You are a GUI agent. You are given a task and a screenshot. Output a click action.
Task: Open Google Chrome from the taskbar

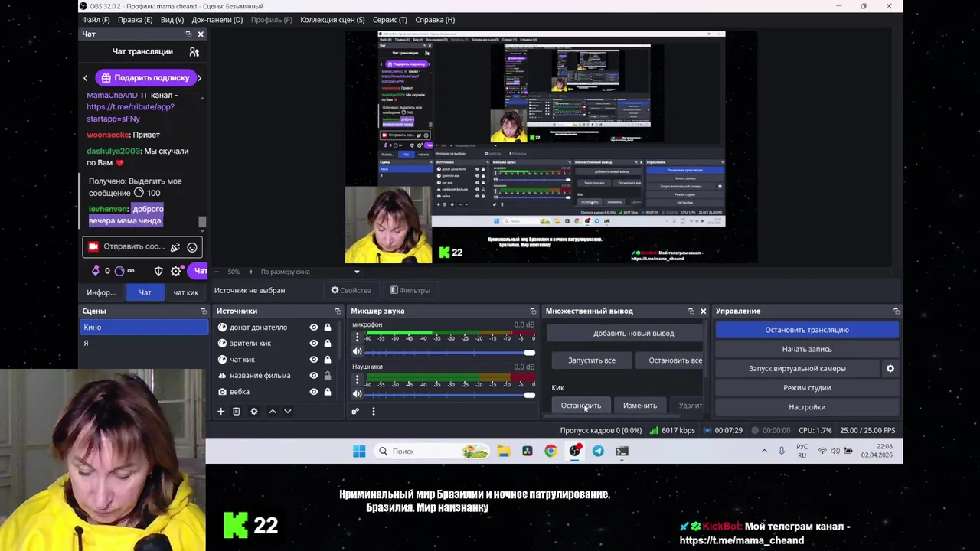550,451
